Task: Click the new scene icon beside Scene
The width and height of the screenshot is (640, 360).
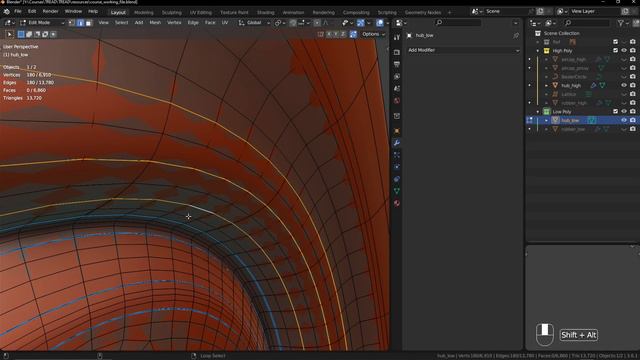Action: click(540, 11)
